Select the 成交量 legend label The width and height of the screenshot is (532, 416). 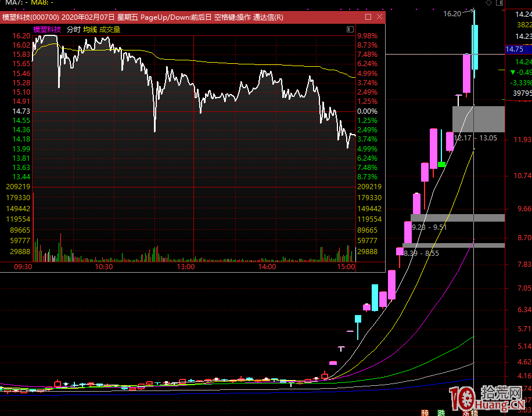click(x=110, y=30)
